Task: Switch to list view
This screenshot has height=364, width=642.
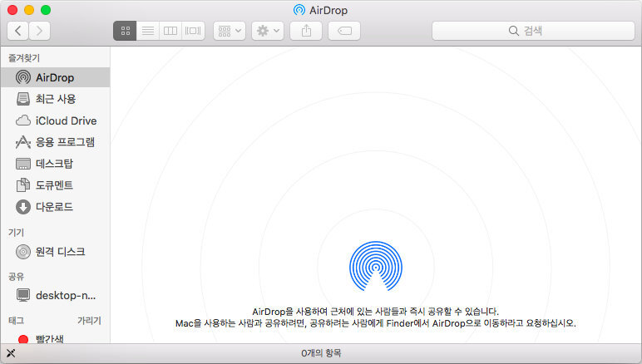Action: coord(148,31)
